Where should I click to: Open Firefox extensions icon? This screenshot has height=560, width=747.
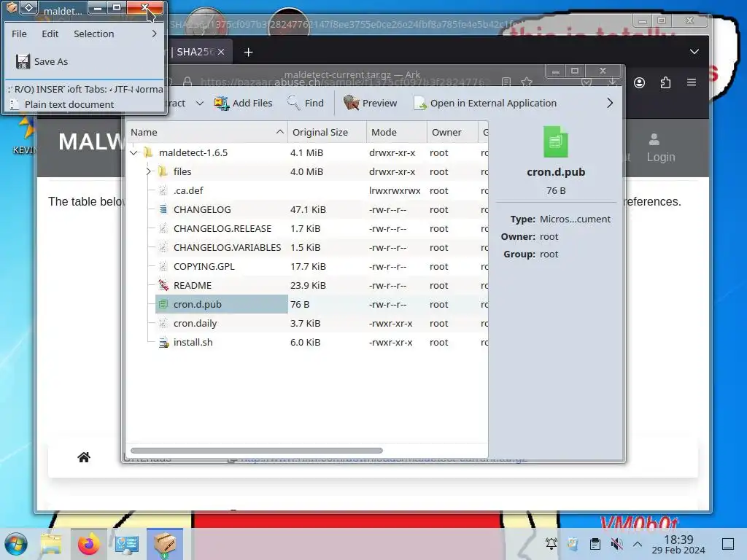665,83
